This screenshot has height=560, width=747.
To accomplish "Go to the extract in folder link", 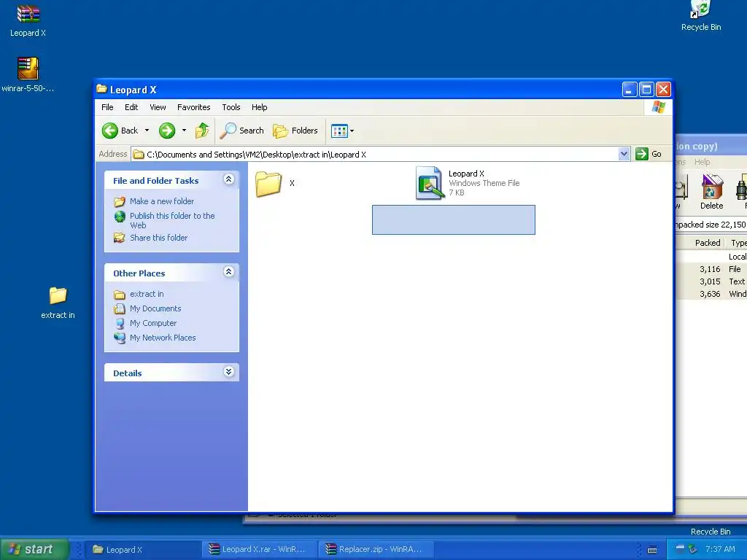I will click(x=146, y=294).
